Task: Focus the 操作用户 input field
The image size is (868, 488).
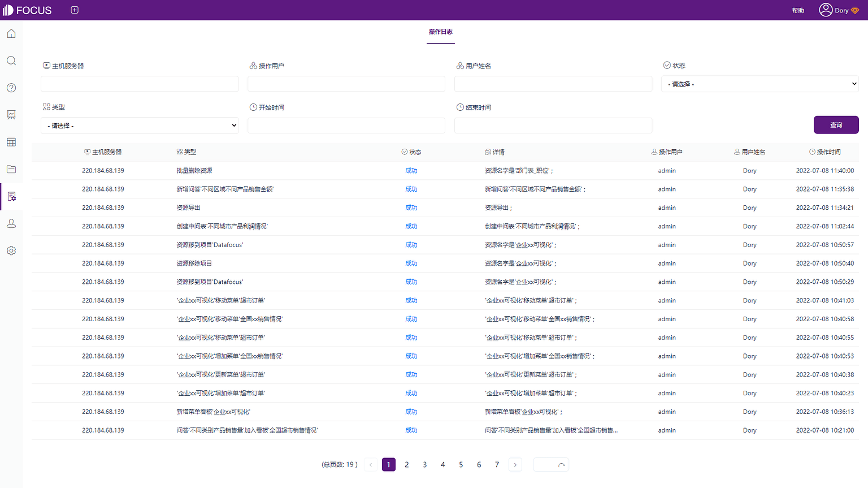Action: pyautogui.click(x=346, y=84)
